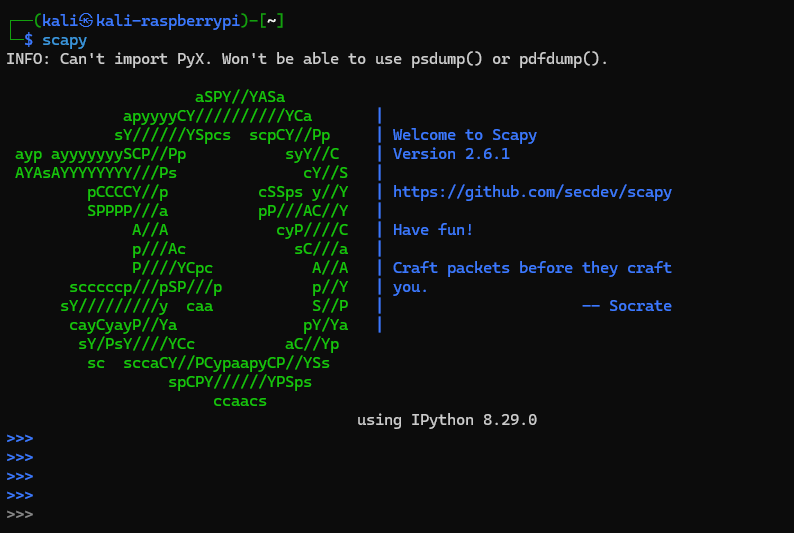Click the 'Version 2.6.1' text
This screenshot has width=794, height=533.
click(451, 154)
